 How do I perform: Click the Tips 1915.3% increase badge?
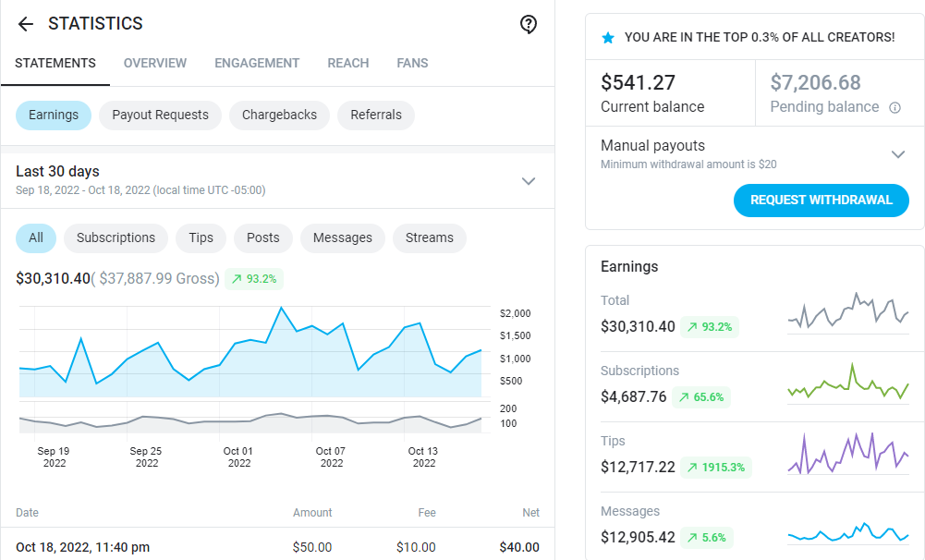716,467
